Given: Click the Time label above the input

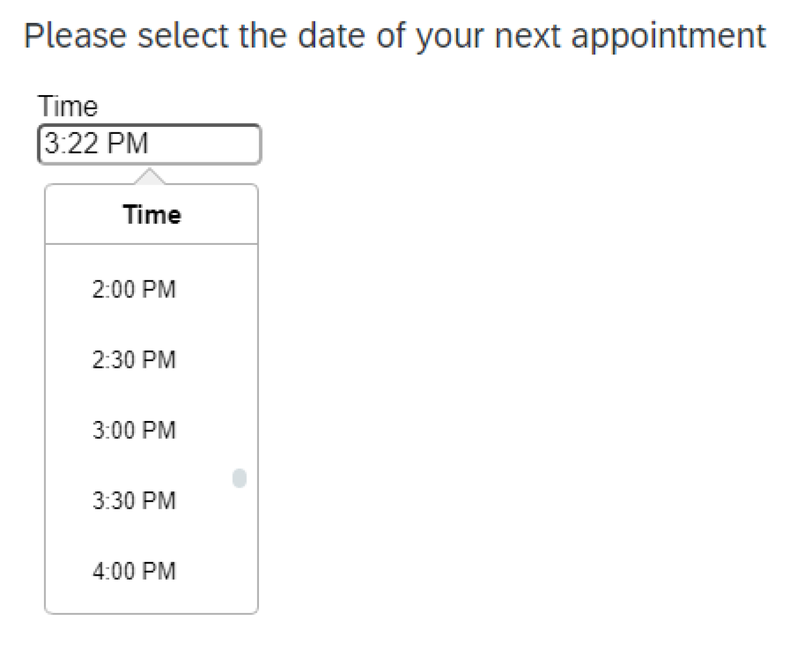Looking at the screenshot, I should [68, 105].
